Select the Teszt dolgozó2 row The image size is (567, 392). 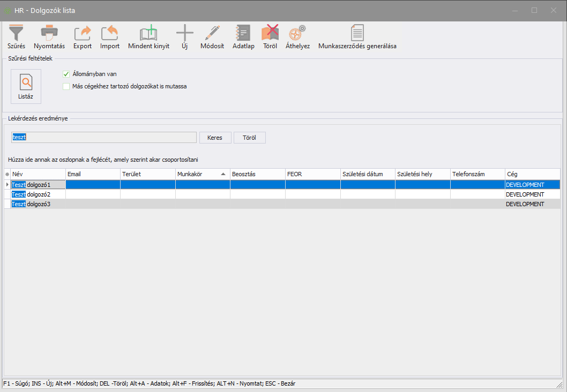pyautogui.click(x=38, y=194)
